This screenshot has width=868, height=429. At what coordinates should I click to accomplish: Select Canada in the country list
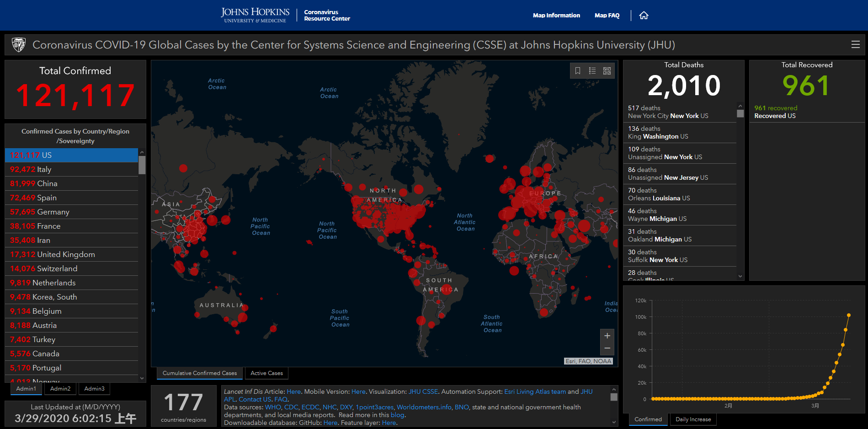(x=71, y=354)
